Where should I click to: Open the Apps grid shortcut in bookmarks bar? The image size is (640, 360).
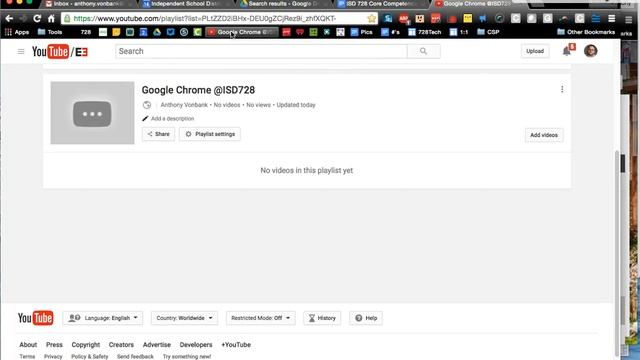point(17,32)
